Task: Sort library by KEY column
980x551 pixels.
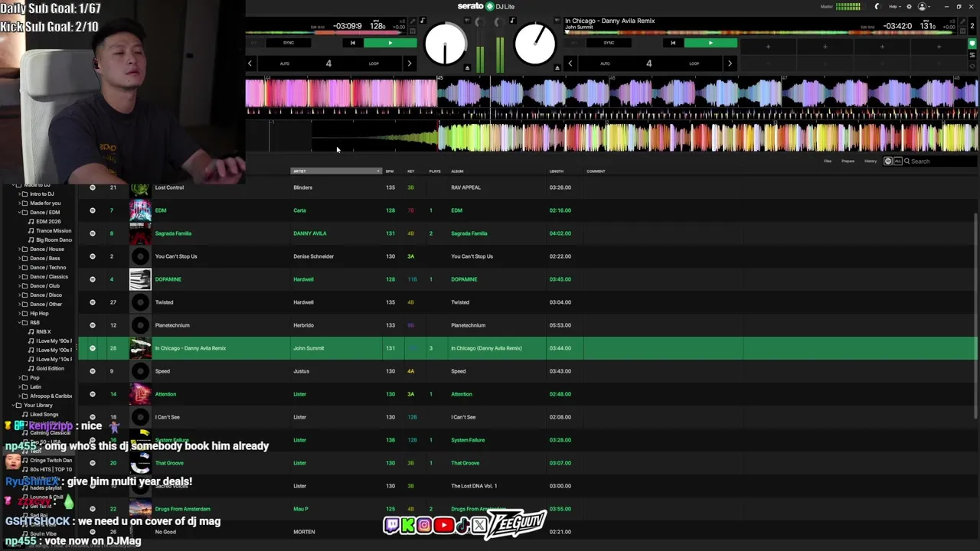Action: 410,171
